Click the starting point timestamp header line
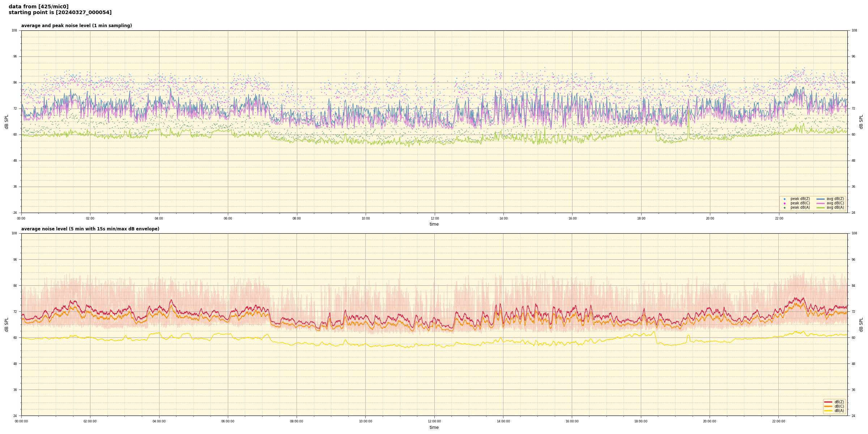 [60, 13]
